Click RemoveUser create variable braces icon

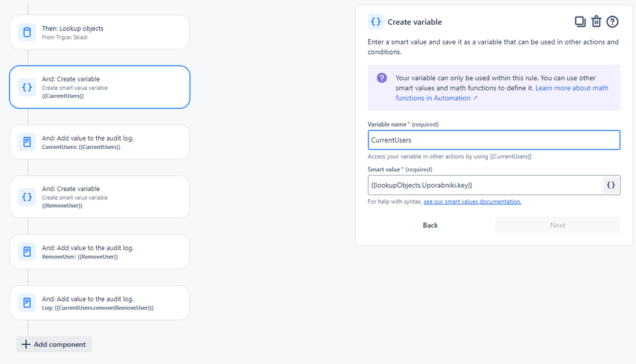point(27,197)
